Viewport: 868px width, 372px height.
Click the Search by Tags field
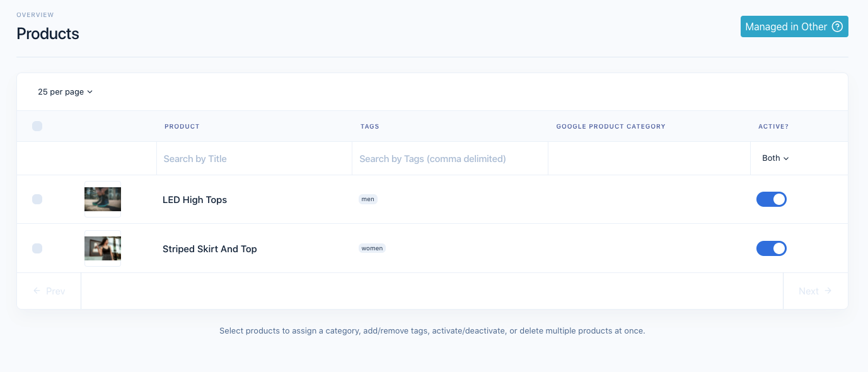coord(449,159)
